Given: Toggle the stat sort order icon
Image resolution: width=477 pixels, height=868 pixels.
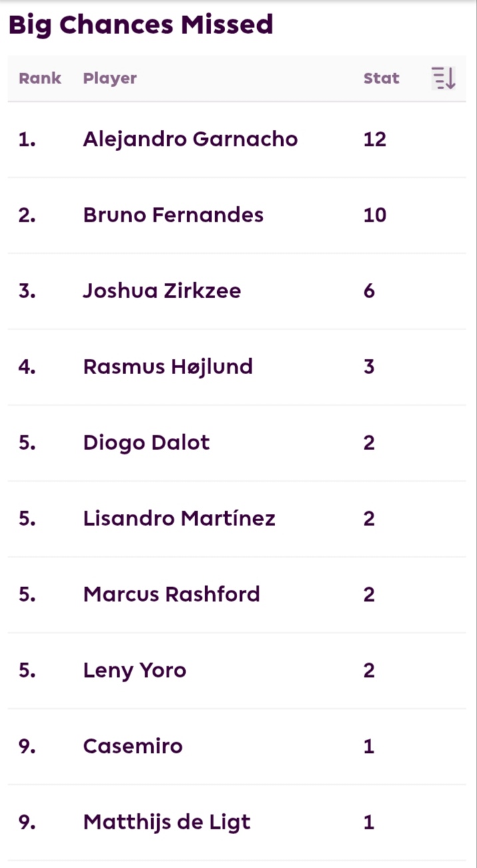Looking at the screenshot, I should click(x=443, y=79).
